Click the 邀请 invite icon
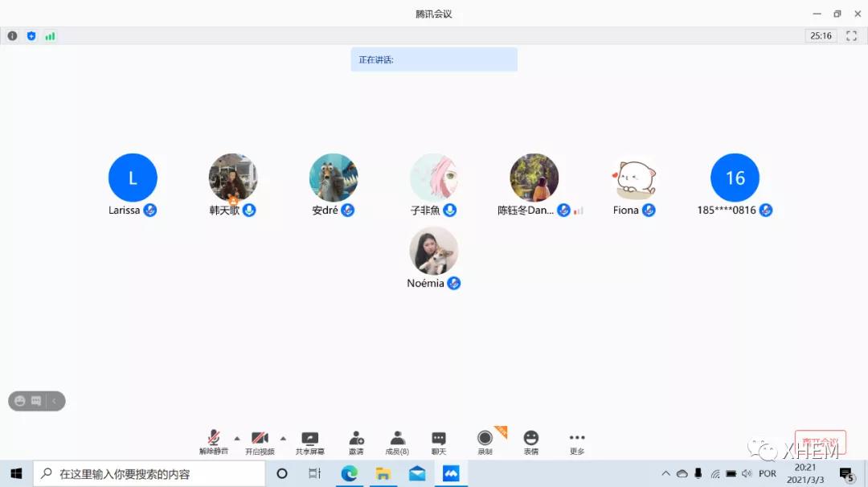The height and width of the screenshot is (487, 868). click(356, 438)
